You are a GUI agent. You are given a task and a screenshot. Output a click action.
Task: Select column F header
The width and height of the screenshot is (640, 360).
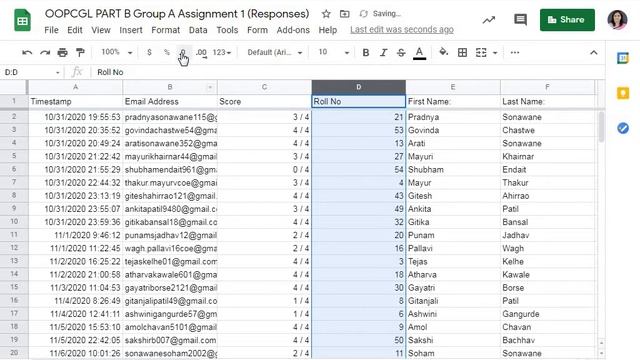click(x=547, y=87)
